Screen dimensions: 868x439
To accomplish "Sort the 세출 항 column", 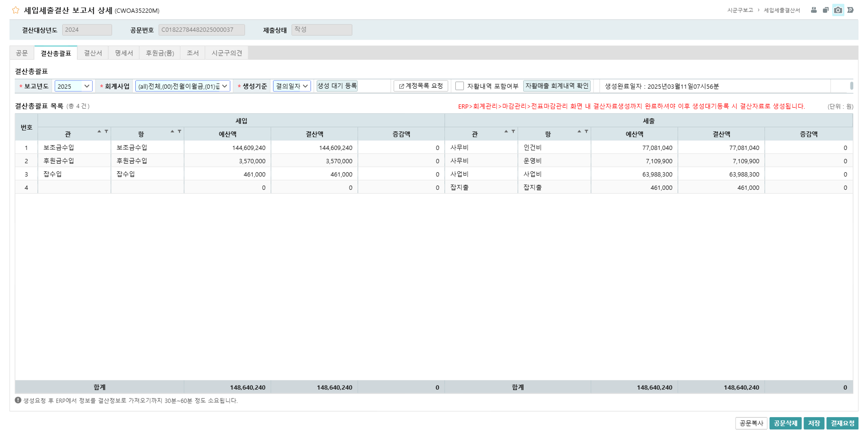I will pyautogui.click(x=579, y=131).
